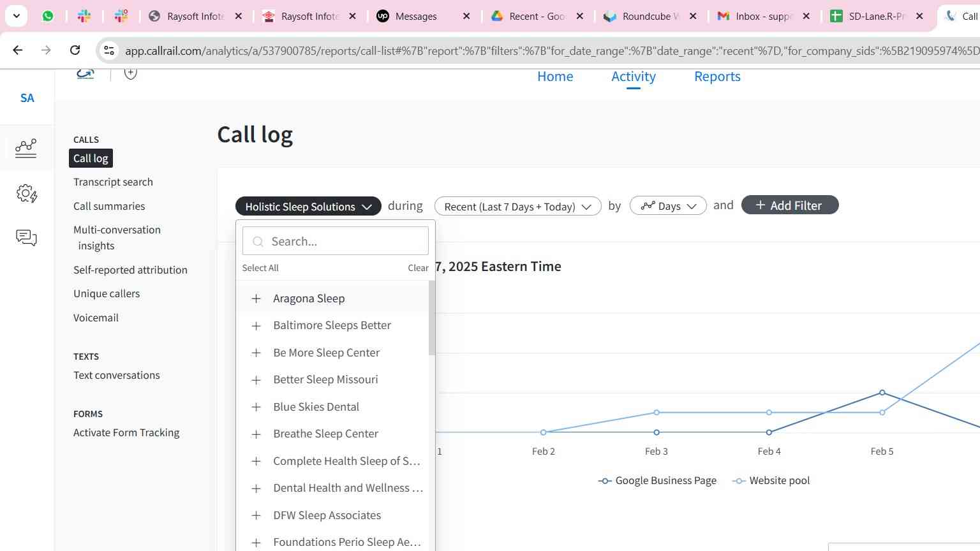Open Transcript search in sidebar

point(113,182)
